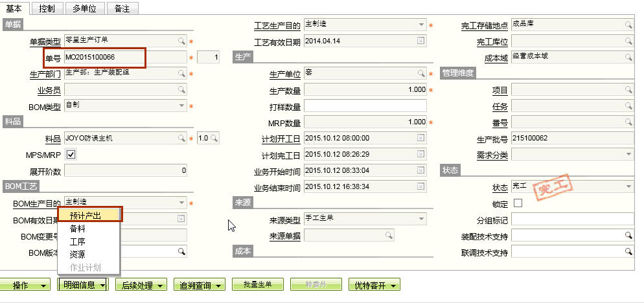The width and height of the screenshot is (644, 303).
Task: Open the 状态 dropdown list
Action: click(x=628, y=186)
